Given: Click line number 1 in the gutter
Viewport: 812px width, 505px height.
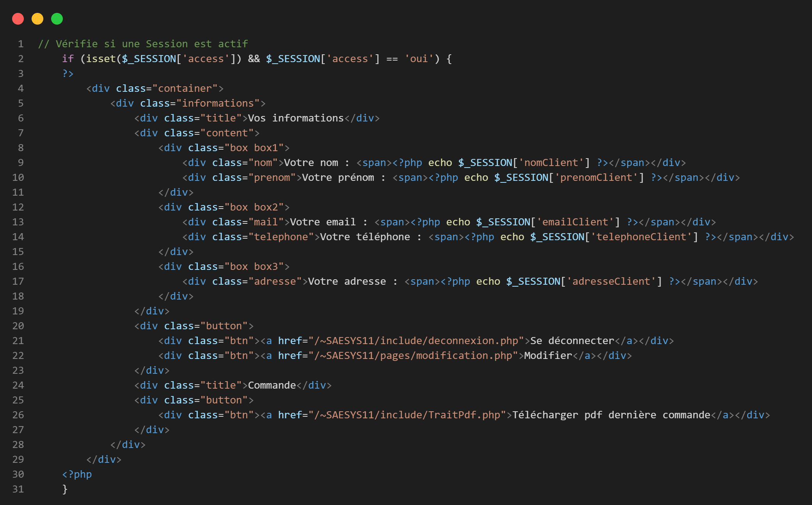Looking at the screenshot, I should coord(21,44).
